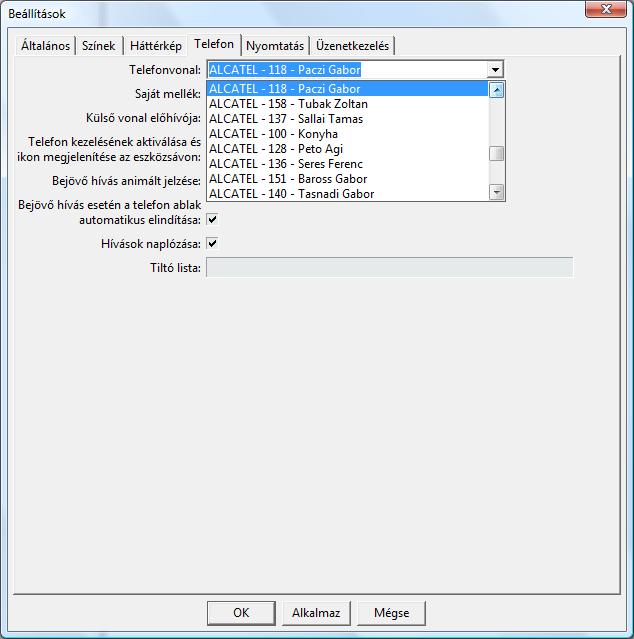634x639 pixels.
Task: Click the Alkalmaz button
Action: pyautogui.click(x=316, y=613)
